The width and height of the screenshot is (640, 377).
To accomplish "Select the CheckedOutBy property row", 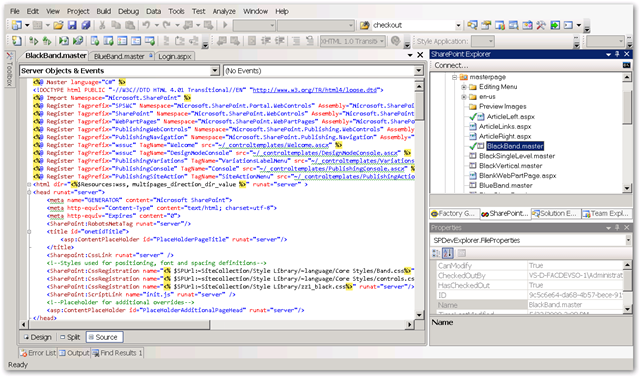I will [x=529, y=275].
